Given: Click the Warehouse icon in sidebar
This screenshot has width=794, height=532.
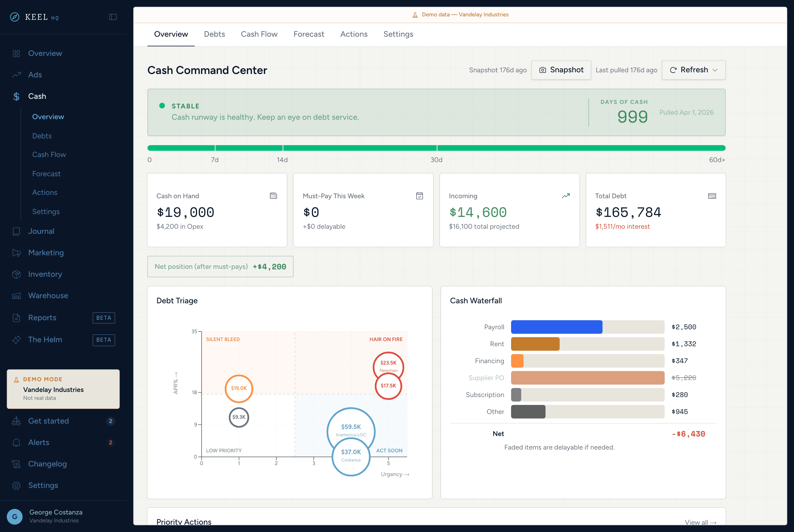Looking at the screenshot, I should (x=16, y=296).
